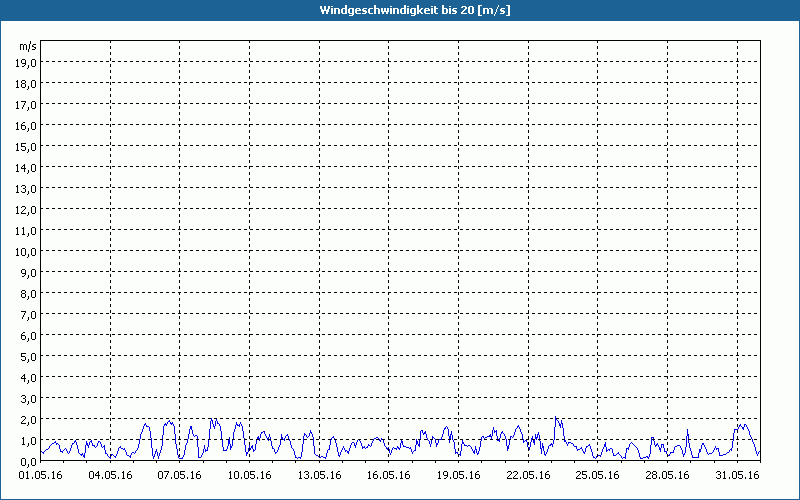Select the 10,0 y-axis label

[27, 252]
